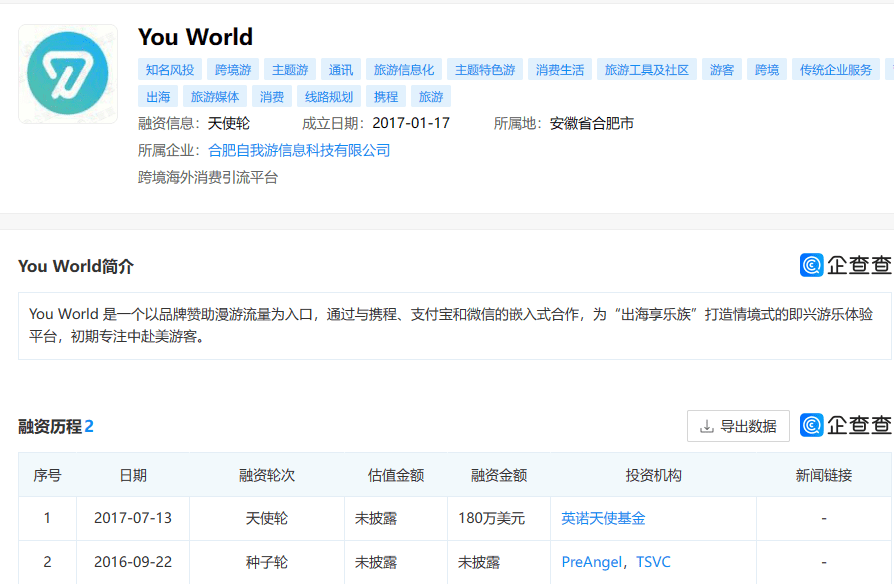Click the 导出数据 export button
The width and height of the screenshot is (894, 584).
point(738,425)
